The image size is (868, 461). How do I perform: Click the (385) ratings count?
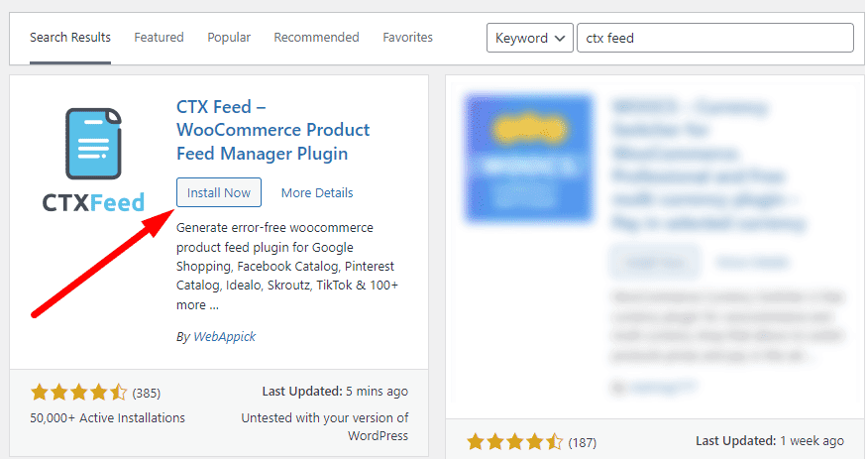tap(146, 393)
